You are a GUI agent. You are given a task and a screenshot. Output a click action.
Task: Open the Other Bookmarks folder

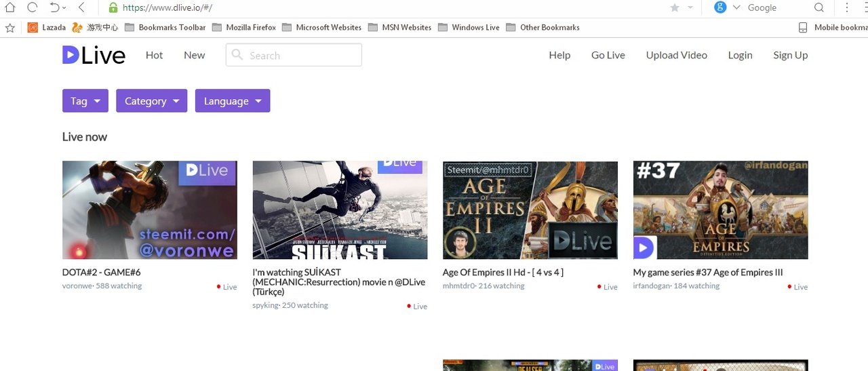pyautogui.click(x=542, y=28)
